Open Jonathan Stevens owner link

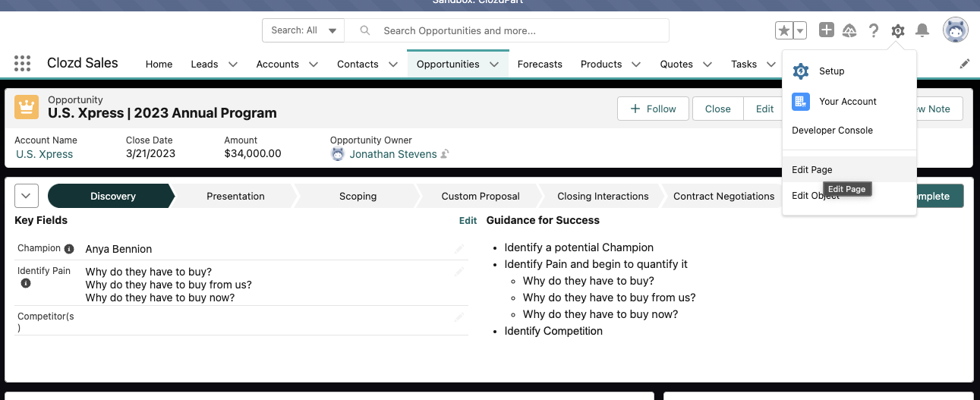(393, 154)
